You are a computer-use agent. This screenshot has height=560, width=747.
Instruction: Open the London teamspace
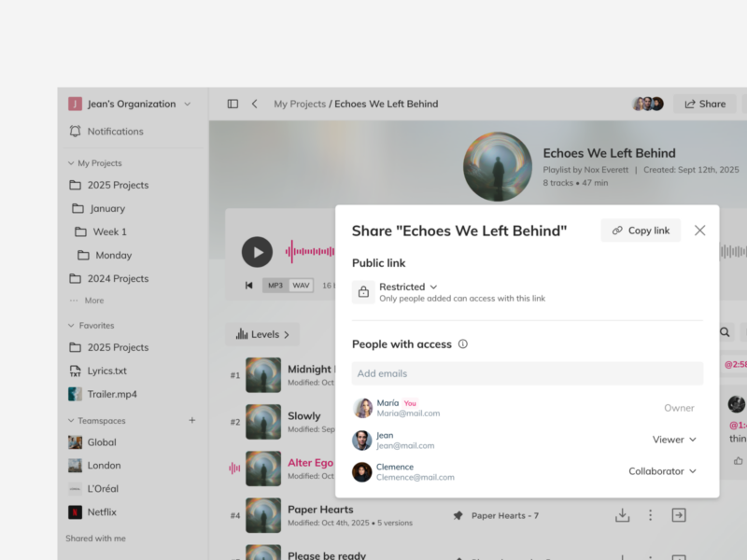pos(104,466)
